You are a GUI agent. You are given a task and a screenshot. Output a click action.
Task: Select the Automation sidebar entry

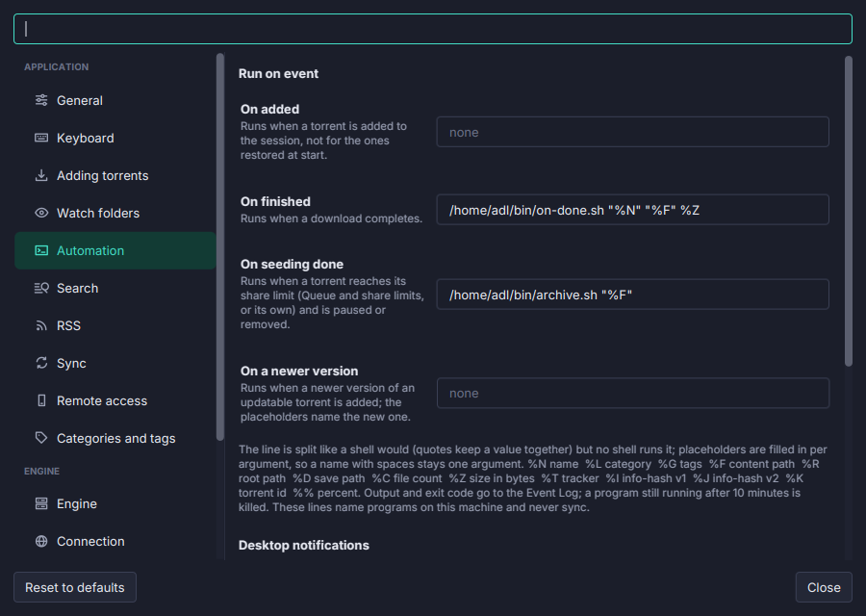click(x=115, y=251)
